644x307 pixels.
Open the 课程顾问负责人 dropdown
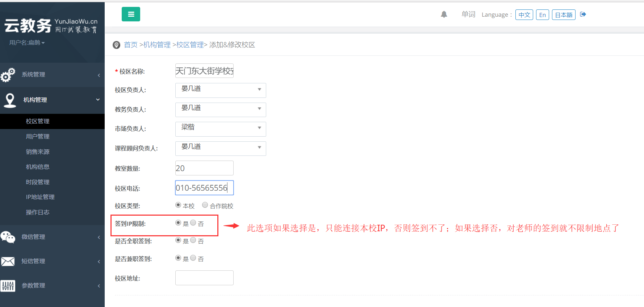[x=221, y=148]
